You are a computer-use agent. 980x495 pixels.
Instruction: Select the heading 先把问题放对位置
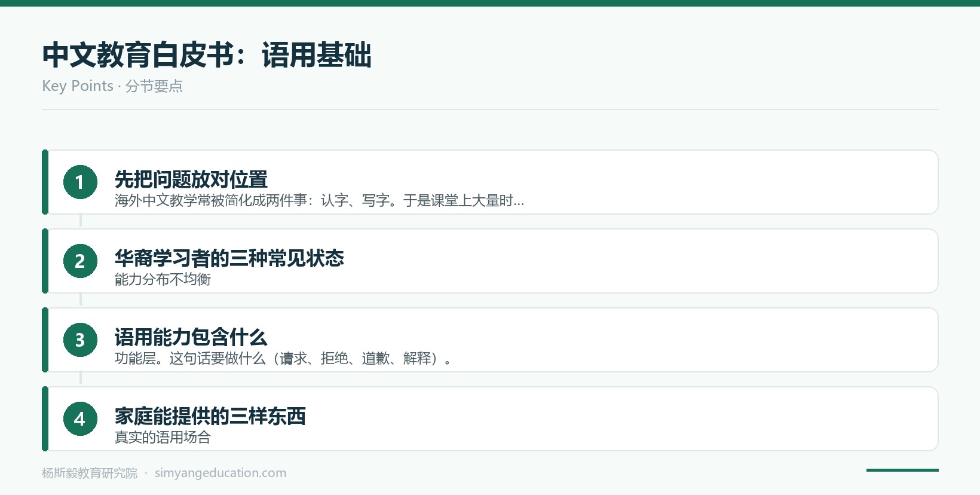(191, 179)
